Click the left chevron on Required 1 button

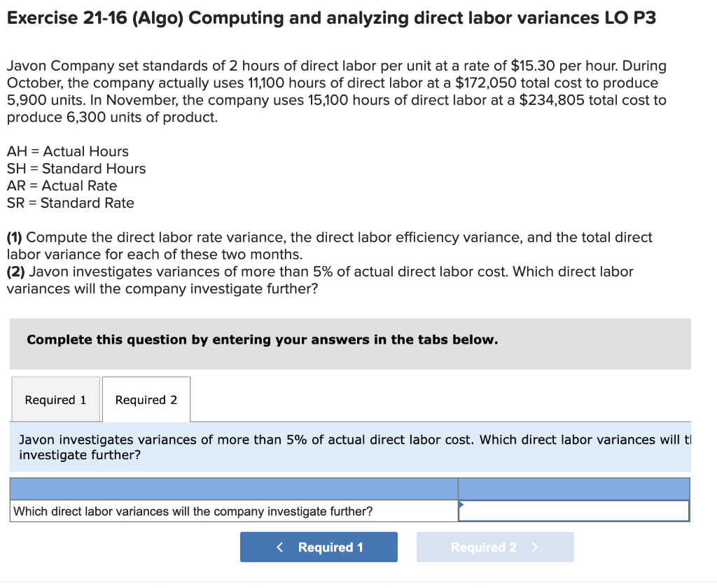point(279,547)
